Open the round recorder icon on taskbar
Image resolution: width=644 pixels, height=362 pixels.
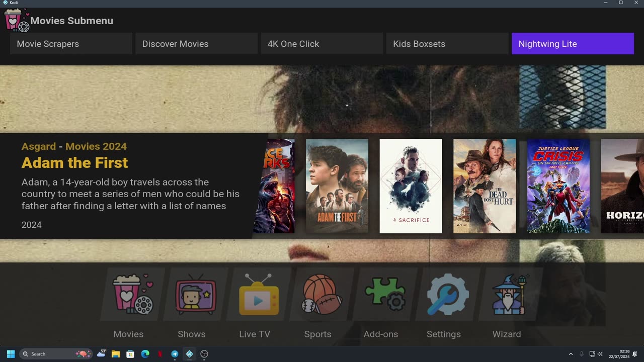click(204, 354)
